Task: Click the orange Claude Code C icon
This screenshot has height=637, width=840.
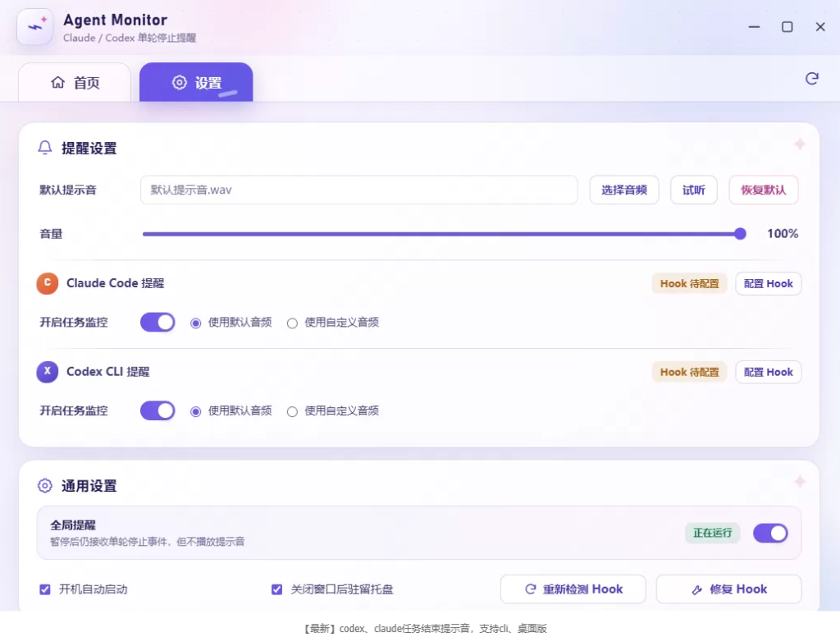Action: [x=47, y=283]
